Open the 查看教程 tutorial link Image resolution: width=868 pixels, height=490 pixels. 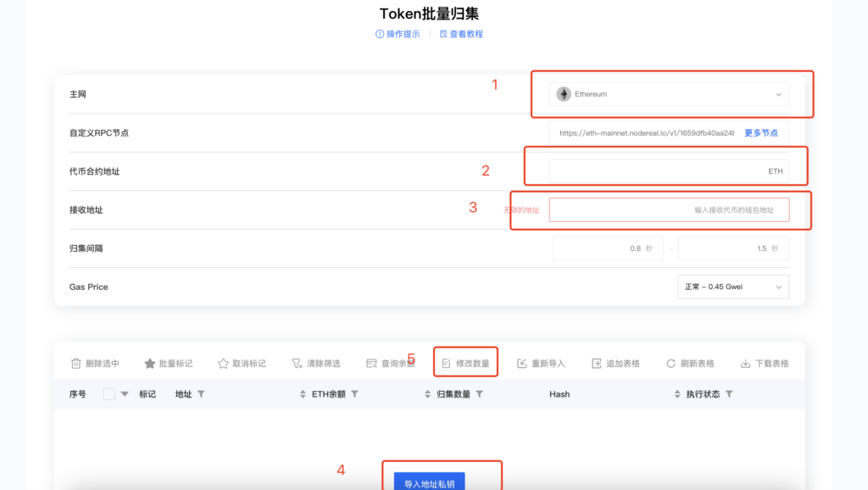[x=461, y=34]
